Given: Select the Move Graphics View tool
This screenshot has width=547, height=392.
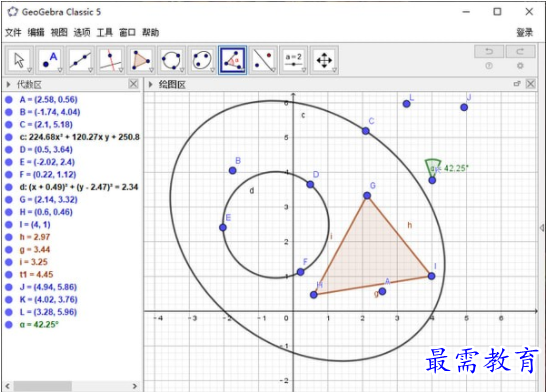Looking at the screenshot, I should [x=324, y=60].
